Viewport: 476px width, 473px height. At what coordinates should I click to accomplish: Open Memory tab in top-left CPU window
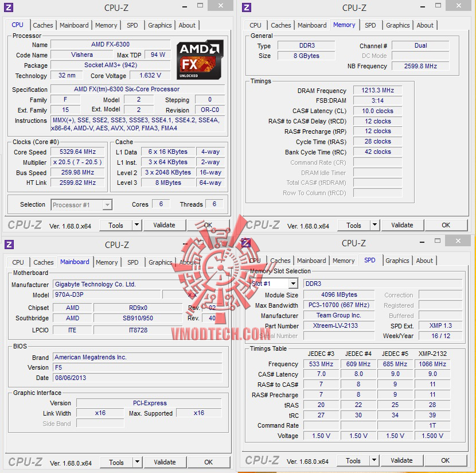coord(106,25)
